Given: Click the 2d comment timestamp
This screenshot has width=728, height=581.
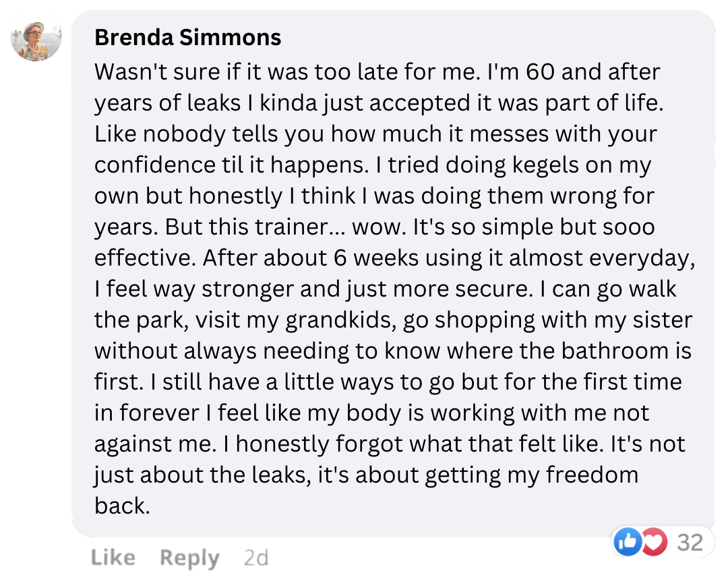Looking at the screenshot, I should [x=255, y=558].
